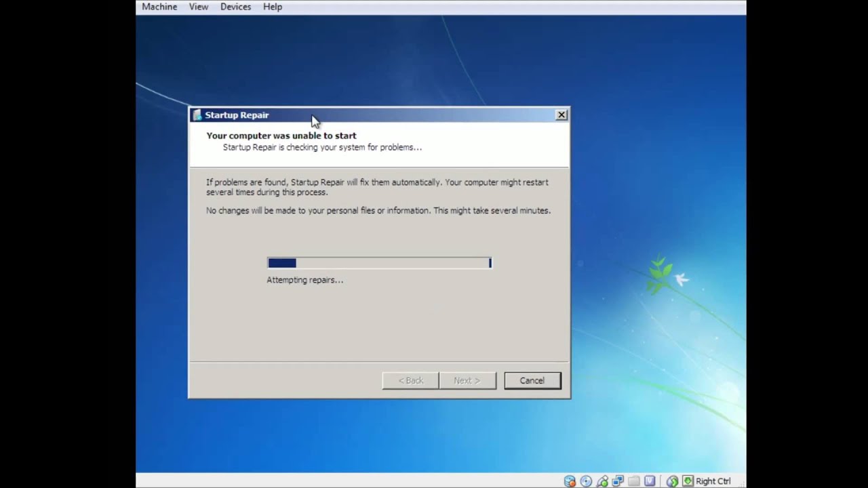Click the 'Attempting repairs...' status text

pos(305,280)
